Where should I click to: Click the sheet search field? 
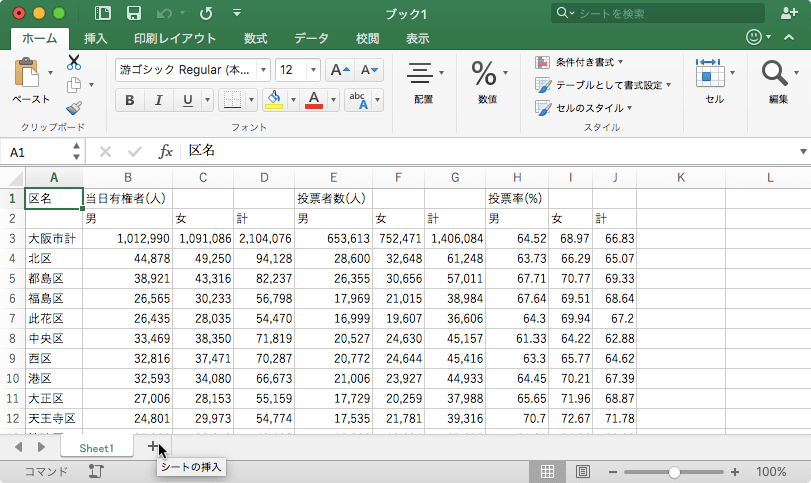pyautogui.click(x=658, y=13)
